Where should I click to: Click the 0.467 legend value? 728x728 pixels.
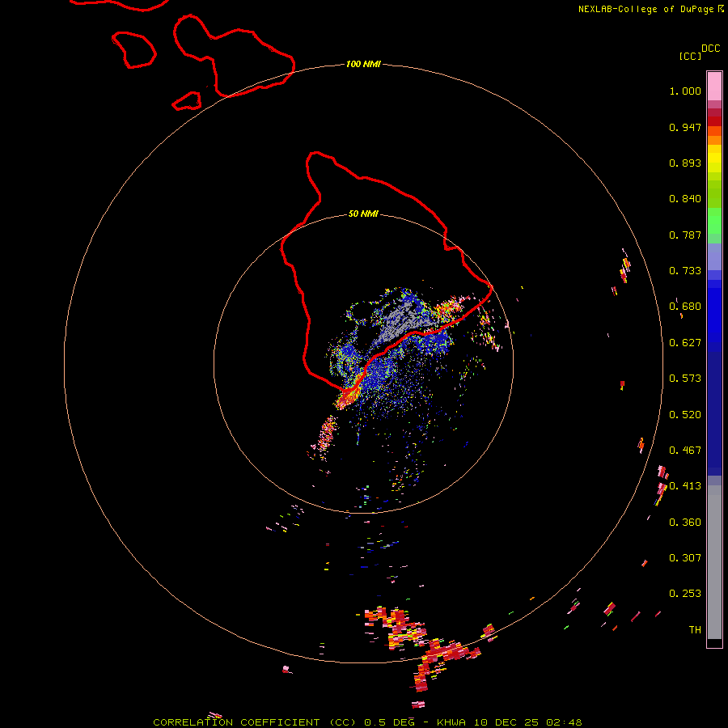coord(685,450)
